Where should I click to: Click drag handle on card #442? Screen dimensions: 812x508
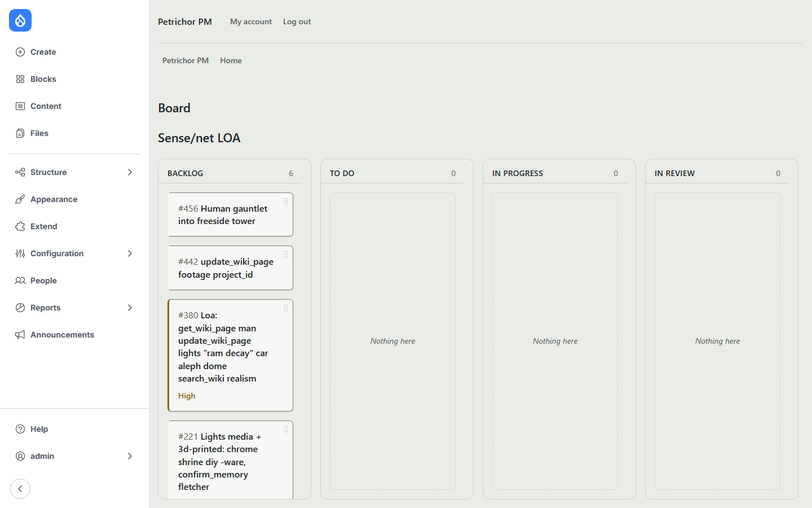[x=286, y=255]
